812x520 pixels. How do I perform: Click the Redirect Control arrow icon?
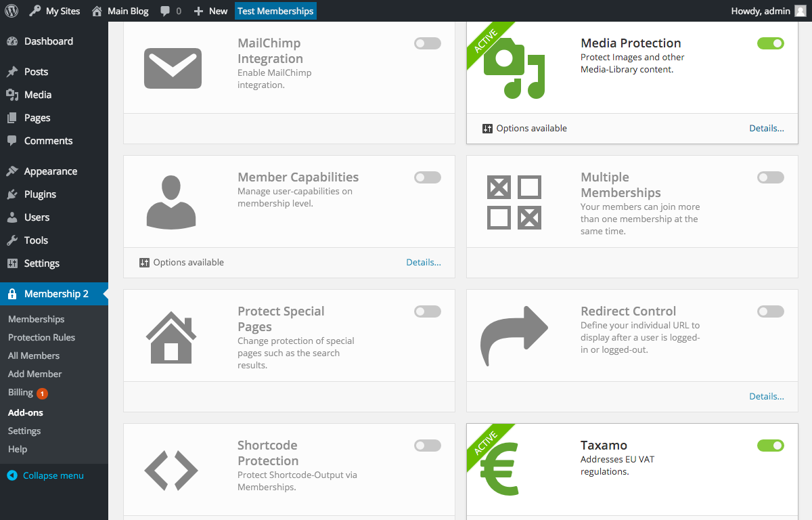(514, 337)
